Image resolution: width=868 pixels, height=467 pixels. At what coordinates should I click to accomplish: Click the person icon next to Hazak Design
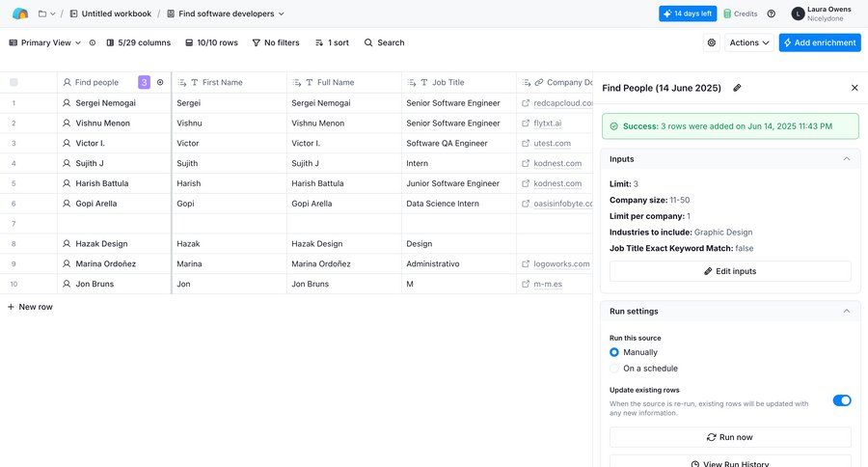point(67,244)
